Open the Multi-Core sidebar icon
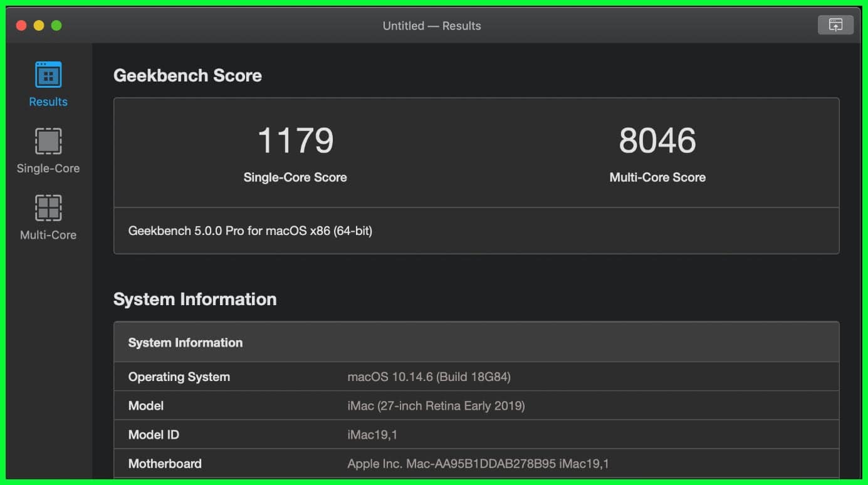Image resolution: width=868 pixels, height=485 pixels. point(48,208)
